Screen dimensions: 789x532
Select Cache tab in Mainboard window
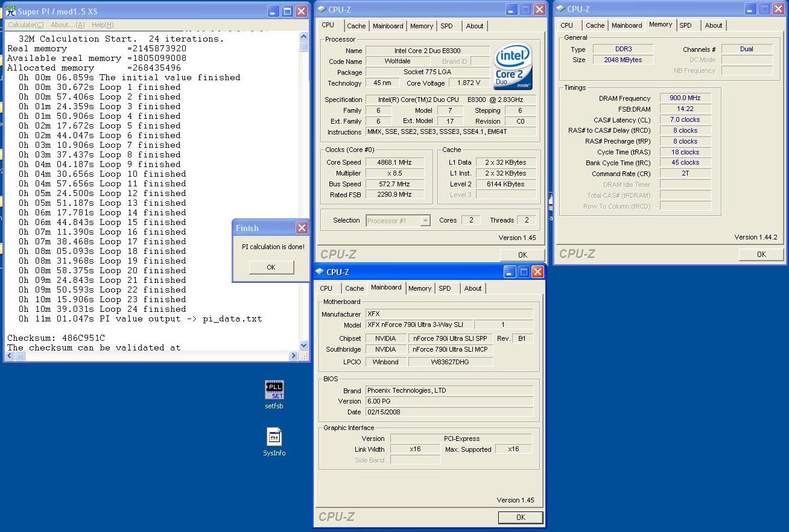(355, 288)
